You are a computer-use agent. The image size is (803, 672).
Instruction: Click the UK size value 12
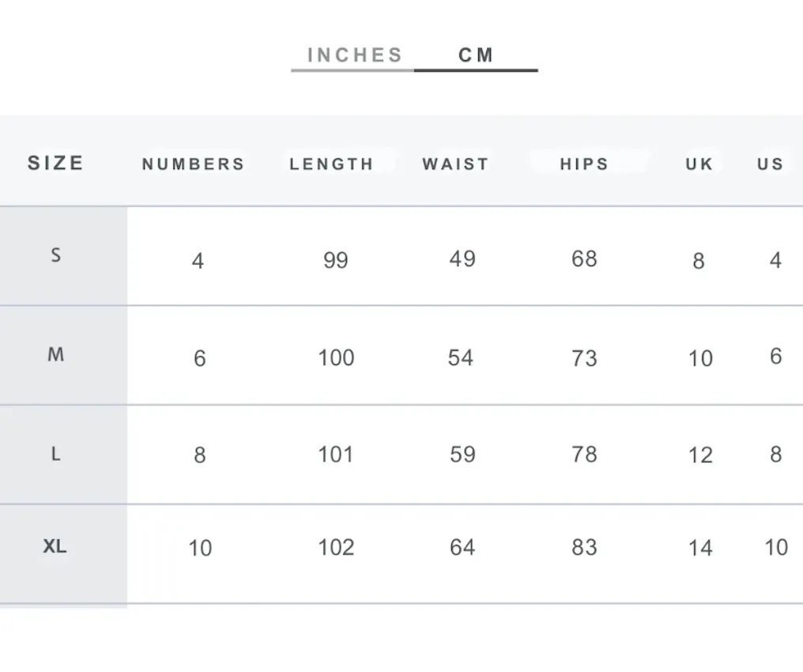coord(700,455)
